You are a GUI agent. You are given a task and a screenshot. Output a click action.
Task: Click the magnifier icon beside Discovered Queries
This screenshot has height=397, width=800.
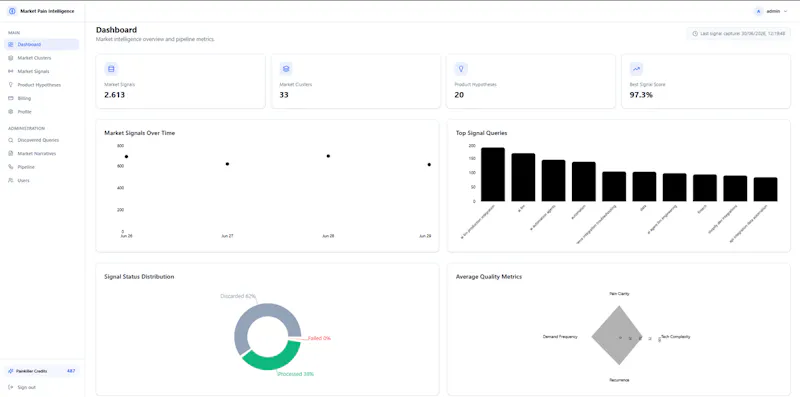pyautogui.click(x=11, y=140)
